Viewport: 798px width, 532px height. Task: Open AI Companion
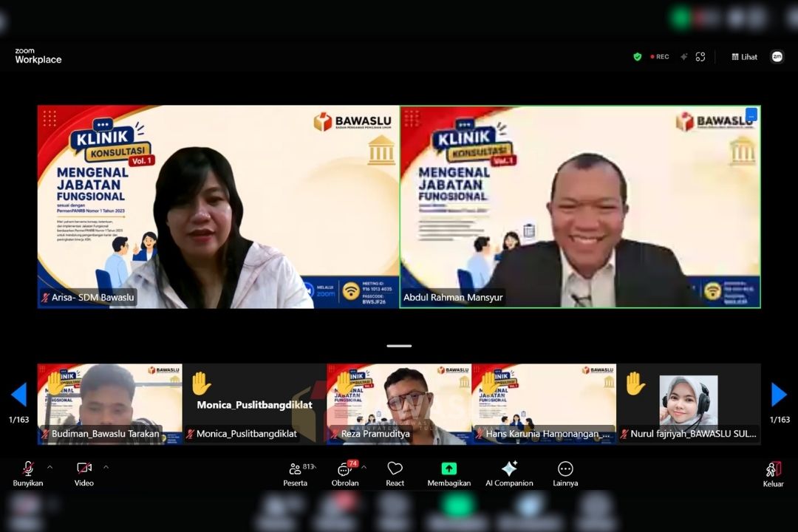coord(509,474)
